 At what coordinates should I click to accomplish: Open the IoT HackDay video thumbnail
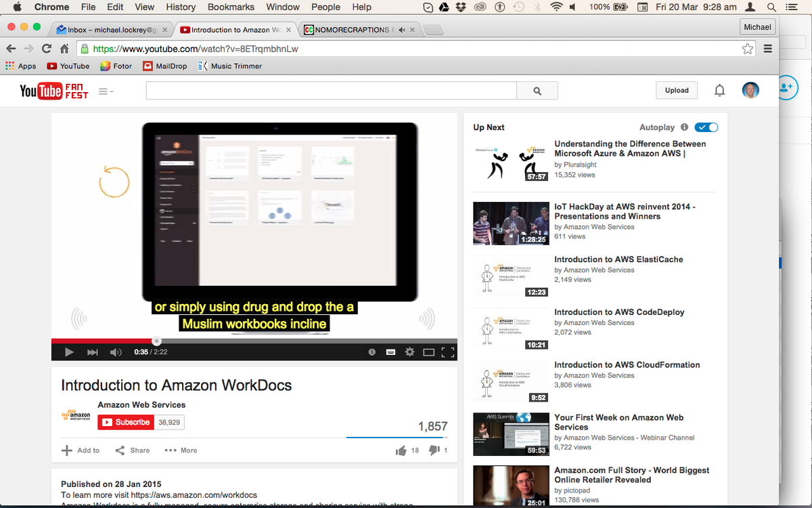pos(511,223)
